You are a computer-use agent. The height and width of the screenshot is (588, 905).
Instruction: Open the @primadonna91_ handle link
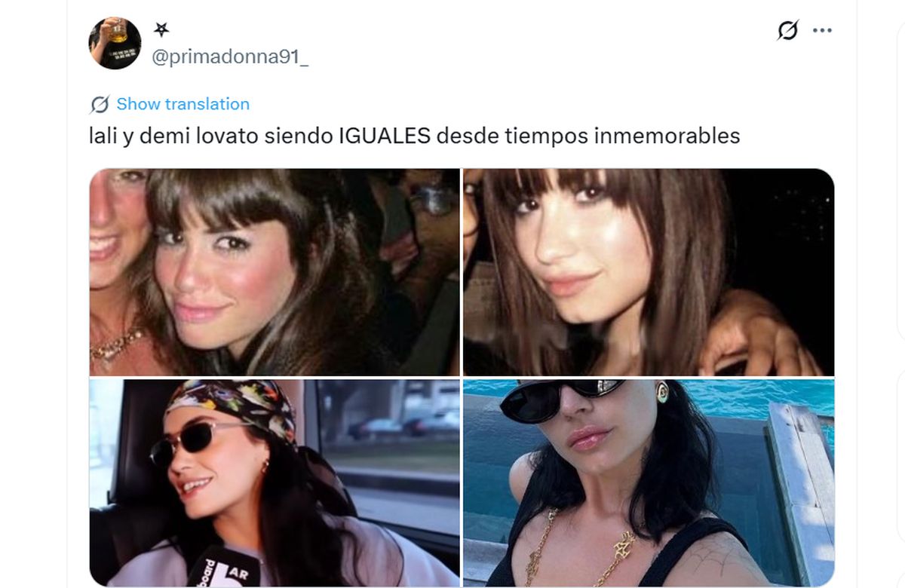pyautogui.click(x=230, y=59)
